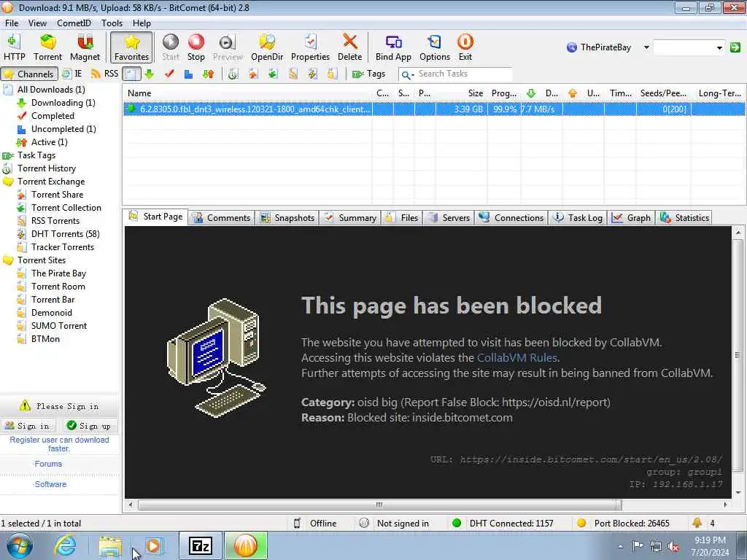Open the Tools menu
The width and height of the screenshot is (747, 560).
(x=112, y=23)
